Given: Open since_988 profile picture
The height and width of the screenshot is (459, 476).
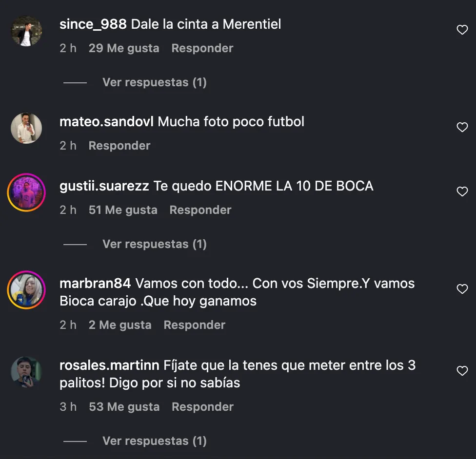Looking at the screenshot, I should [26, 31].
